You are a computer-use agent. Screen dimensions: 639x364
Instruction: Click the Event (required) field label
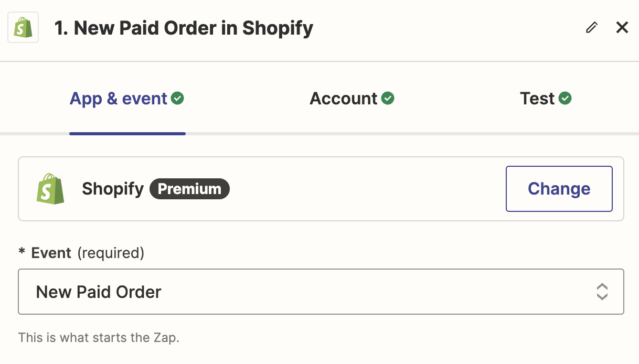(x=87, y=253)
